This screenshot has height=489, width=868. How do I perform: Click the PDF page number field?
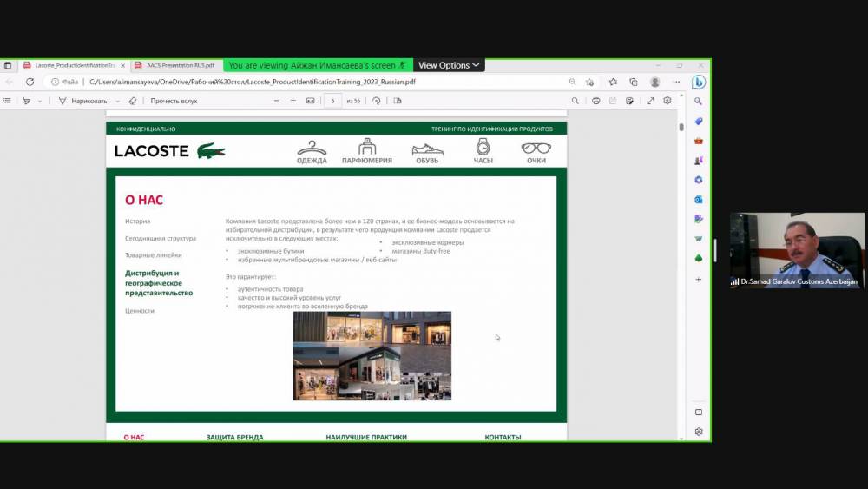[x=332, y=101]
